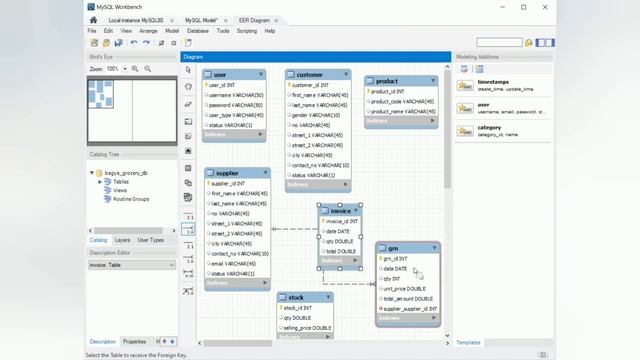Click the undo arrow icon
The height and width of the screenshot is (360, 640).
click(x=133, y=43)
